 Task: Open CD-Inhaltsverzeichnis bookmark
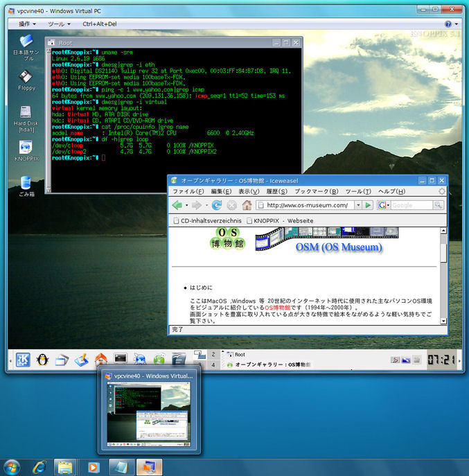(207, 221)
